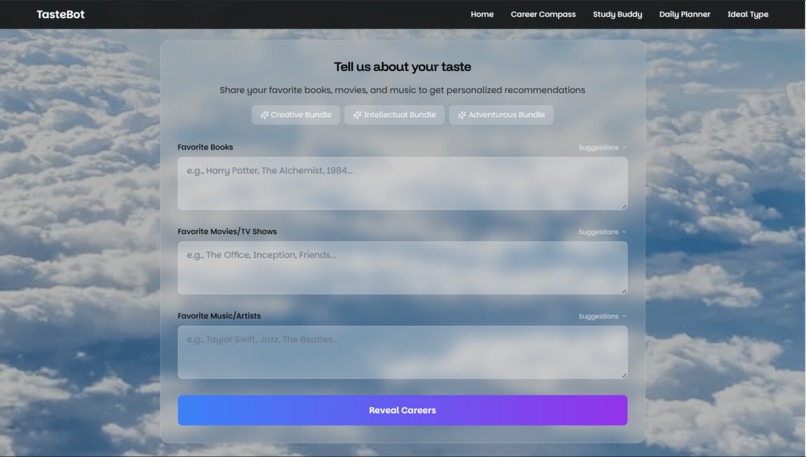Focus the Favorite Movies/TV Shows text area
The image size is (806, 457).
pos(402,268)
